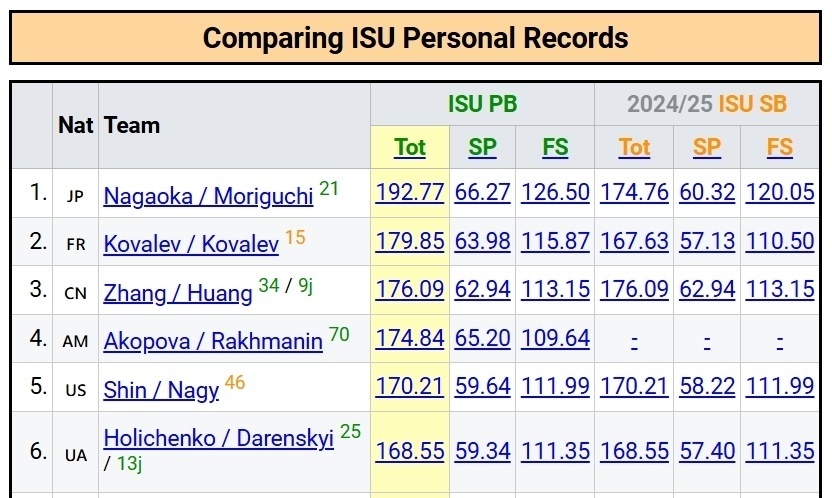
Task: Click Nagaoka's personal best total 192.77
Action: pyautogui.click(x=410, y=192)
